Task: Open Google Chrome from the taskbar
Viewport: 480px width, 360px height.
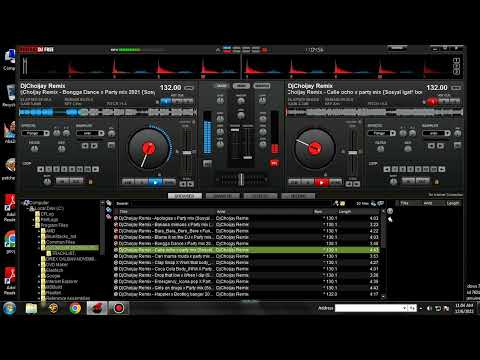Action: coord(75,308)
